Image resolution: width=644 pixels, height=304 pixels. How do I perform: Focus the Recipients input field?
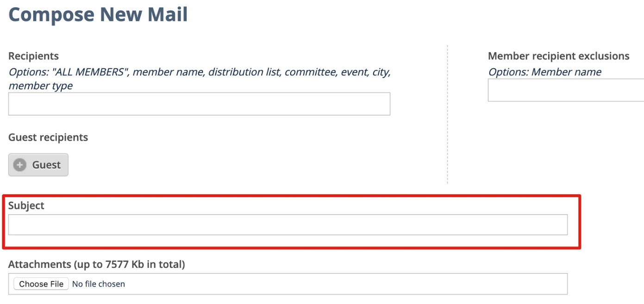tap(199, 104)
